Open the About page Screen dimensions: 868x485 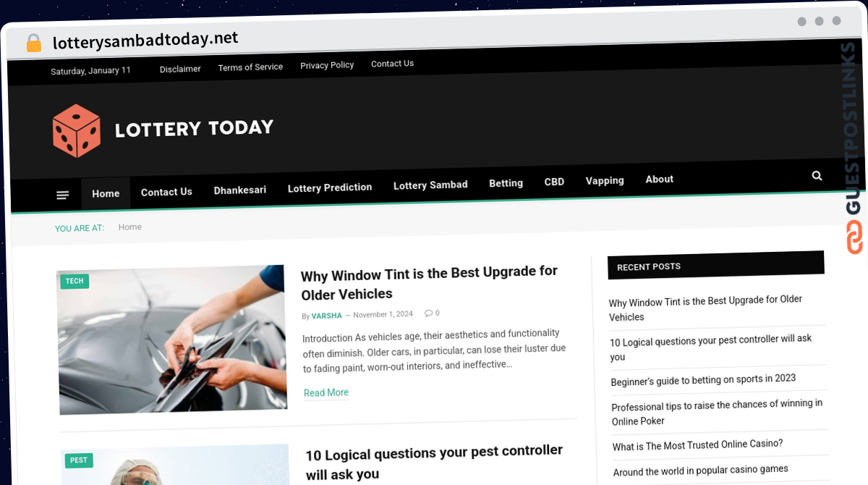[x=659, y=179]
